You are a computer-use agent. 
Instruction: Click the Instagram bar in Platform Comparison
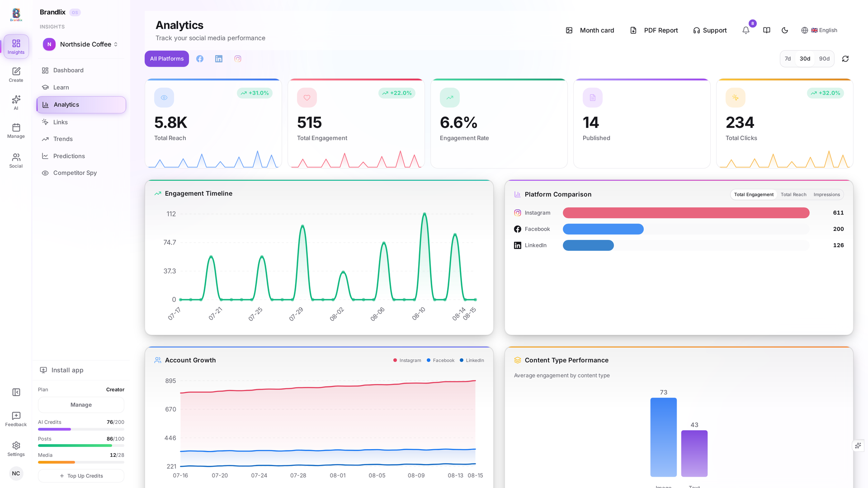click(686, 213)
